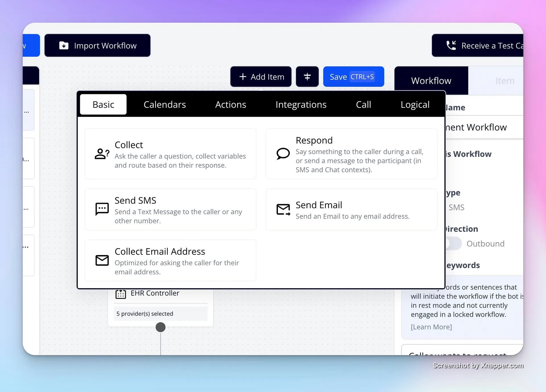Open the Logical tab

pyautogui.click(x=415, y=104)
